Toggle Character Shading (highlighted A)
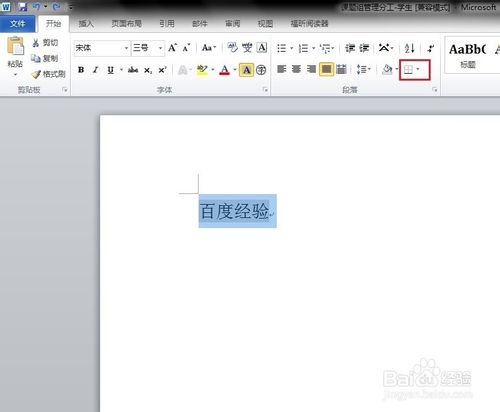 click(246, 70)
